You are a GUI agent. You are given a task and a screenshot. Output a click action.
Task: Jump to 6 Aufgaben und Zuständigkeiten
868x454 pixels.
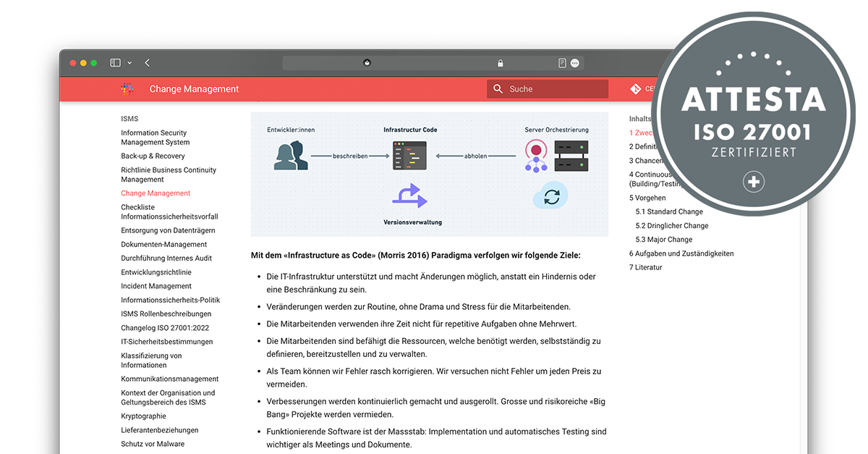[681, 253]
